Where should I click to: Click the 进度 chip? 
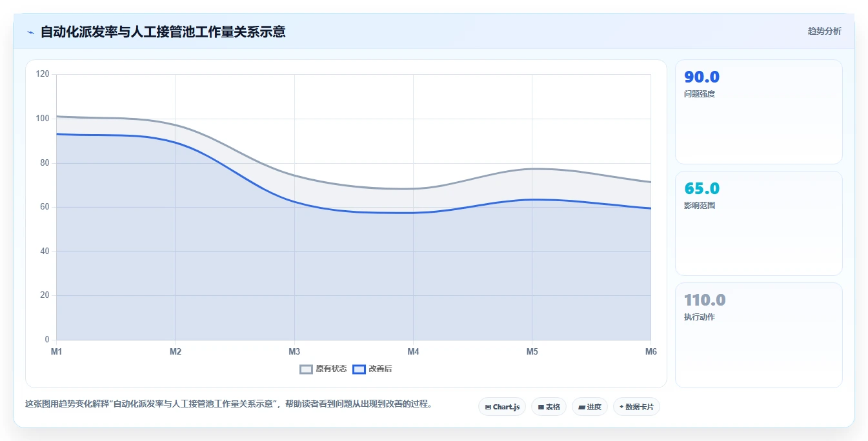590,407
